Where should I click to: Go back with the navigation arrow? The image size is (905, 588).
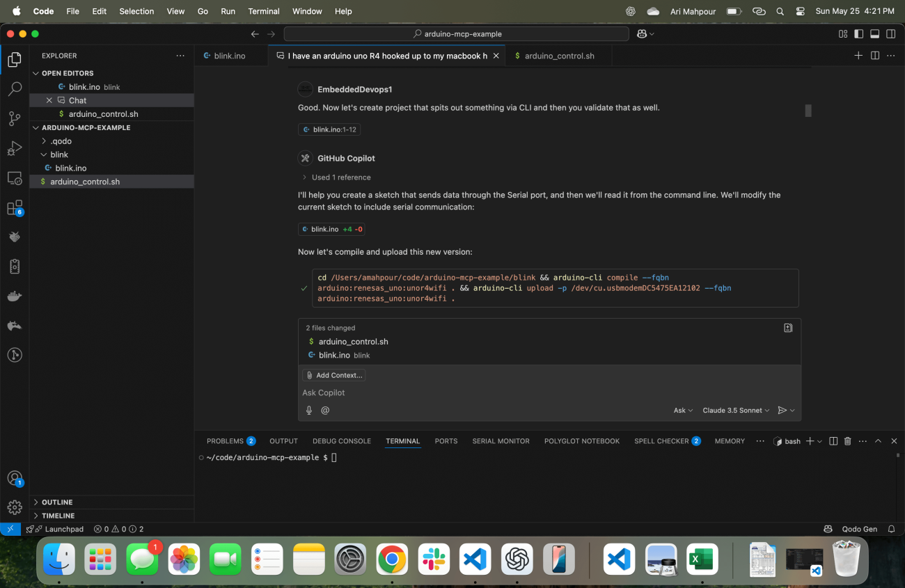255,33
